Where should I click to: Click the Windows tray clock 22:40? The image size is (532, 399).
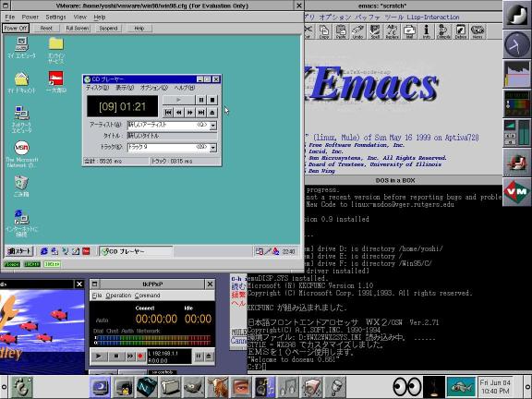point(289,252)
